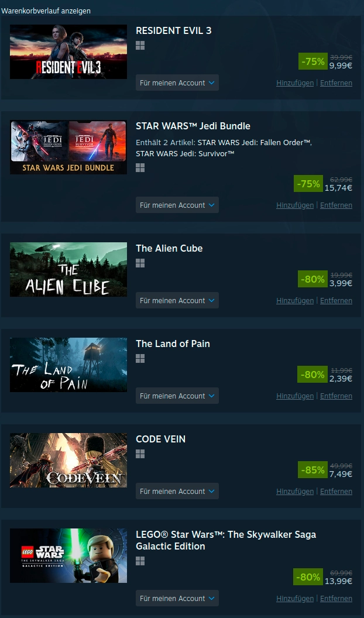Click the CODE VEIN cover artwork

pos(68,460)
